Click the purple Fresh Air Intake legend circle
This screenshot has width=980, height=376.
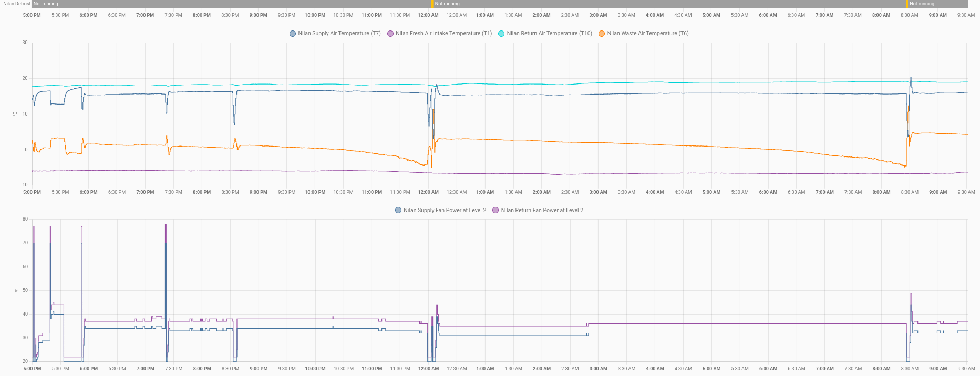390,34
